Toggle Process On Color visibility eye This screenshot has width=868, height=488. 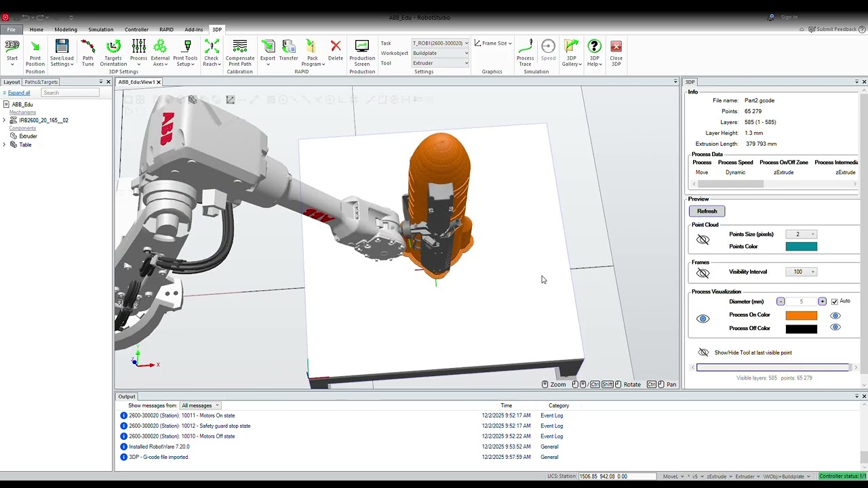pos(835,315)
